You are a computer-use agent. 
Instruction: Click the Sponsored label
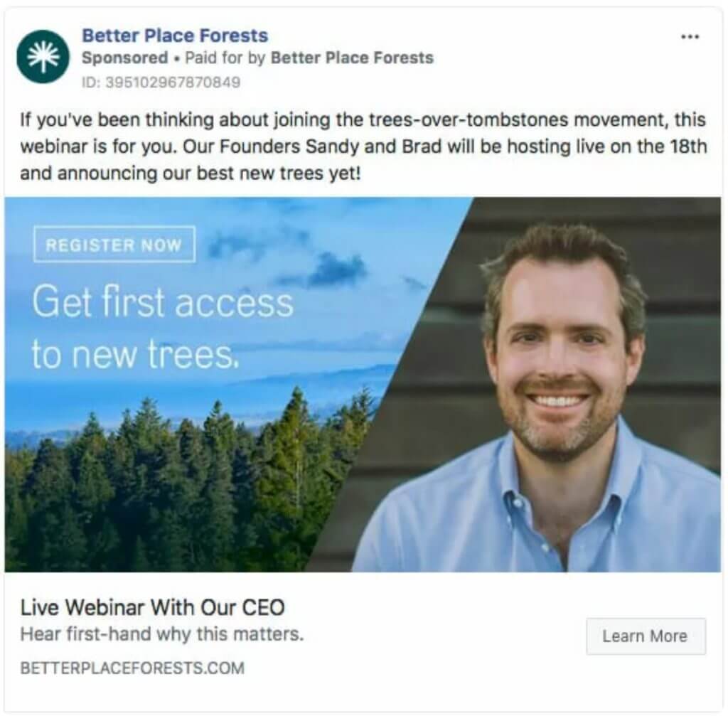(125, 58)
